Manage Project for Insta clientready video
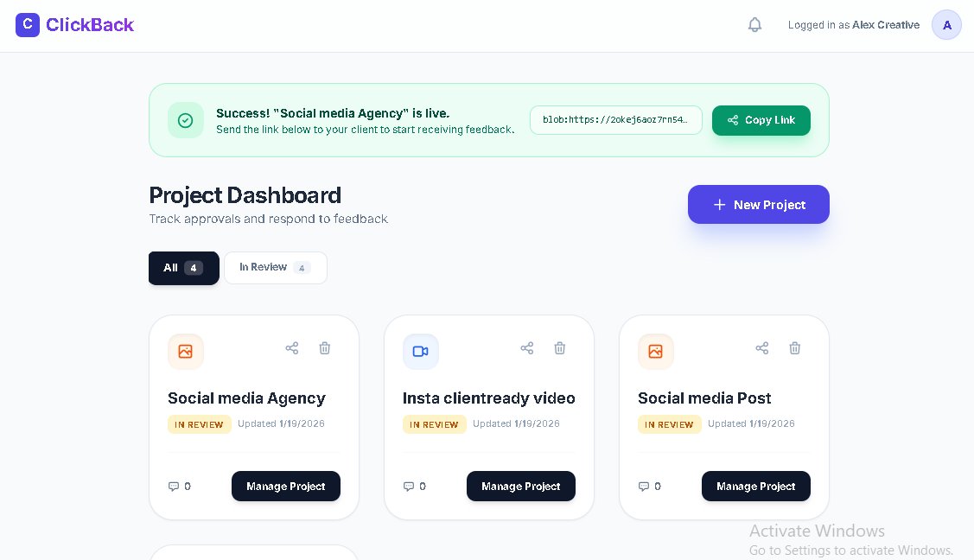Viewport: 974px width, 560px height. click(520, 487)
